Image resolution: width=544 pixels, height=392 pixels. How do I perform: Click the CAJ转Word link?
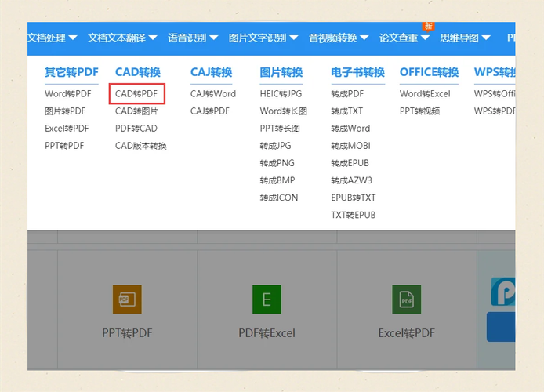(213, 94)
